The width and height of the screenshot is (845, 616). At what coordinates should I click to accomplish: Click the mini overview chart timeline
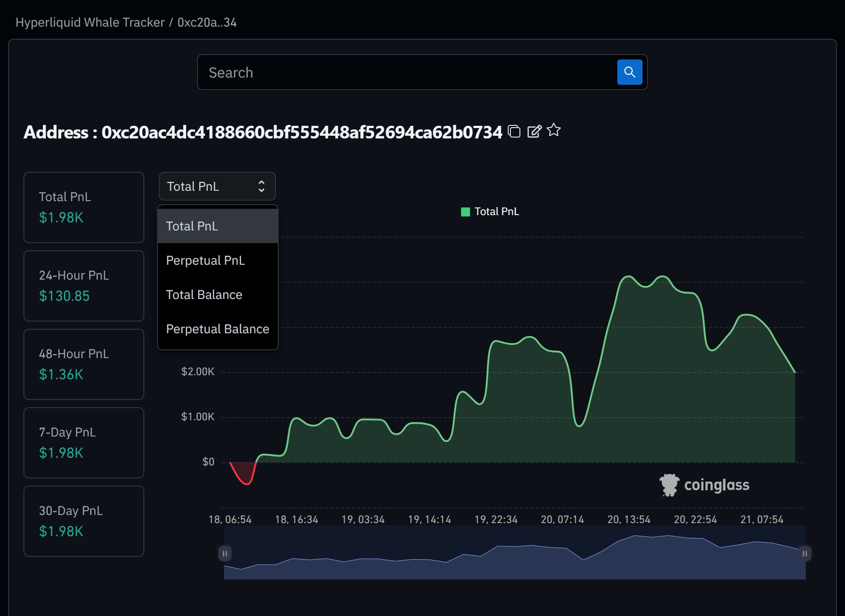tap(514, 559)
